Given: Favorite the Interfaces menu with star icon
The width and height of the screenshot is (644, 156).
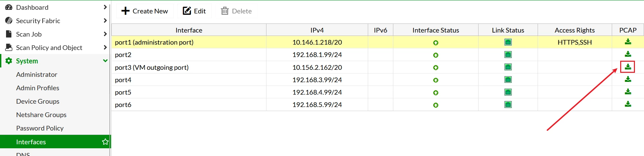Looking at the screenshot, I should tap(105, 142).
